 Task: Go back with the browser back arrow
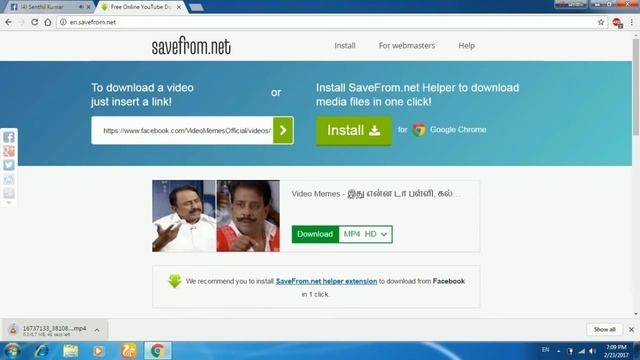(8, 22)
